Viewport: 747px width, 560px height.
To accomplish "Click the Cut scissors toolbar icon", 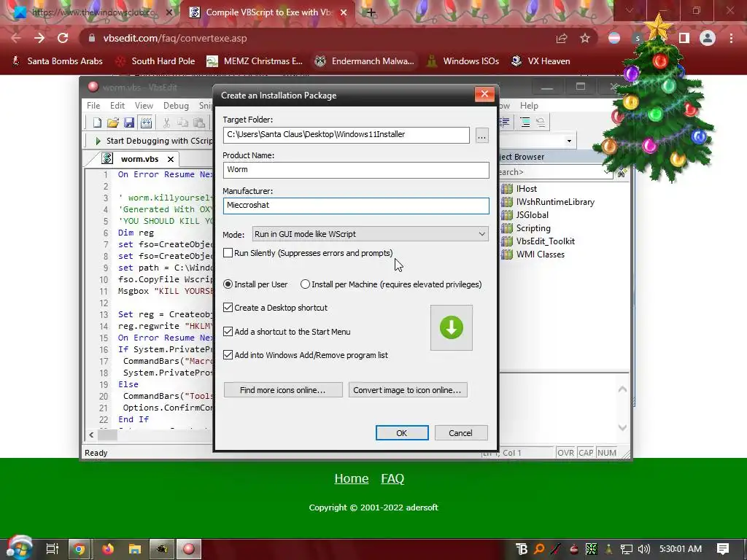I will pyautogui.click(x=166, y=122).
